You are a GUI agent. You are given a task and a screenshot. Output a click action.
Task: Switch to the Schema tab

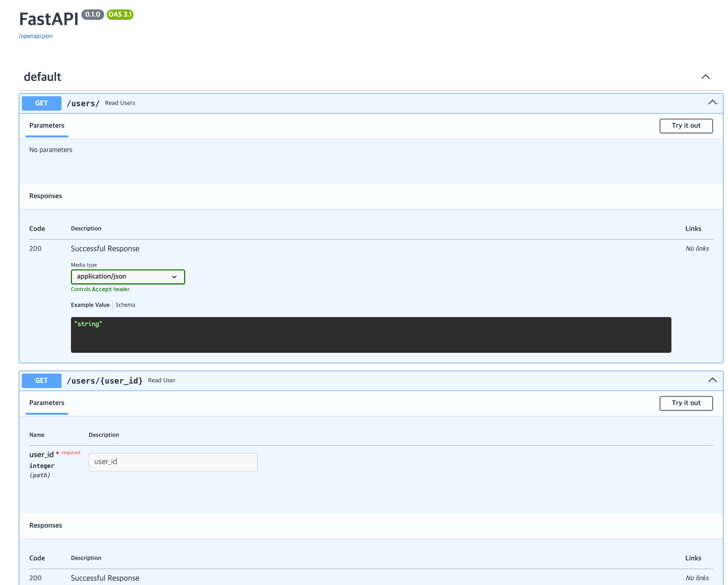[125, 305]
